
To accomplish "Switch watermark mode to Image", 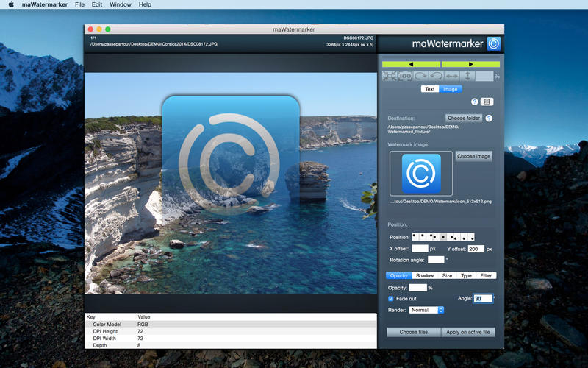I will pyautogui.click(x=451, y=89).
